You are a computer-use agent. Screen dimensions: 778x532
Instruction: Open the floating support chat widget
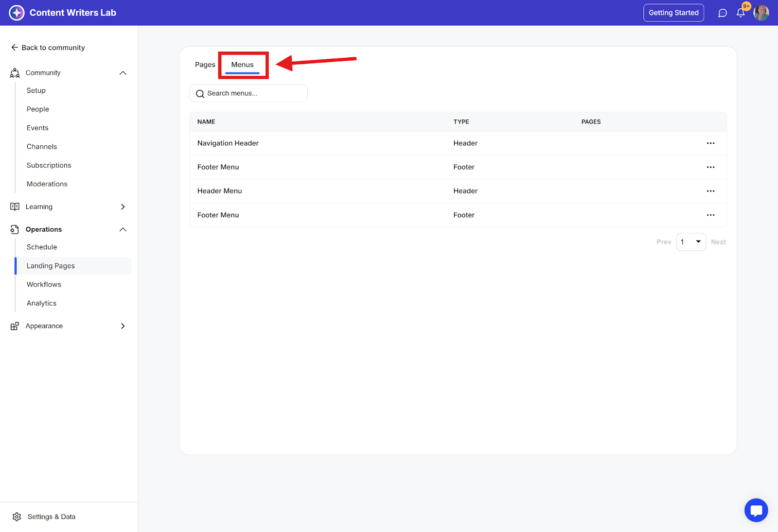pyautogui.click(x=756, y=510)
